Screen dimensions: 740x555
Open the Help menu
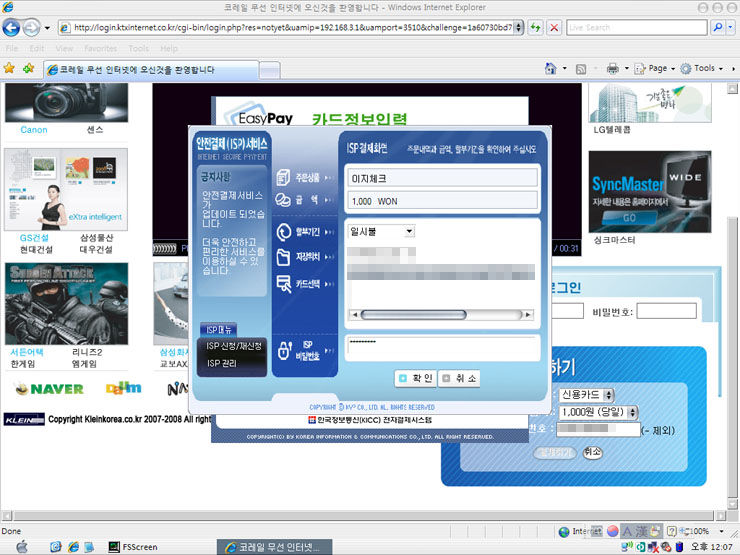pyautogui.click(x=168, y=48)
